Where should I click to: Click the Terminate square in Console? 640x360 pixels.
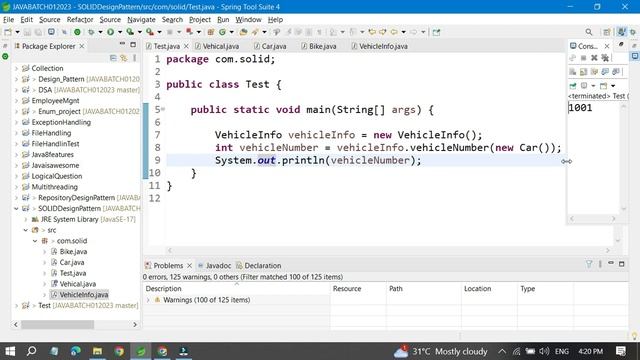click(x=583, y=58)
